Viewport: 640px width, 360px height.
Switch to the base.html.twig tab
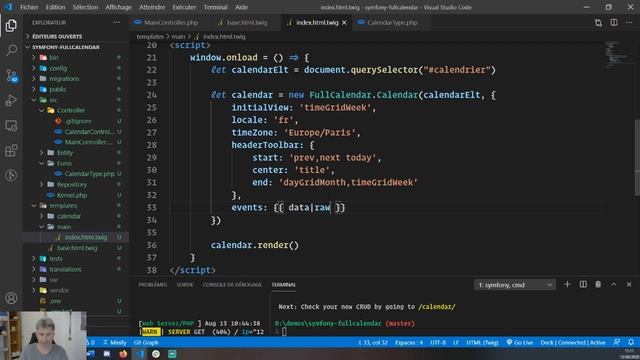247,22
